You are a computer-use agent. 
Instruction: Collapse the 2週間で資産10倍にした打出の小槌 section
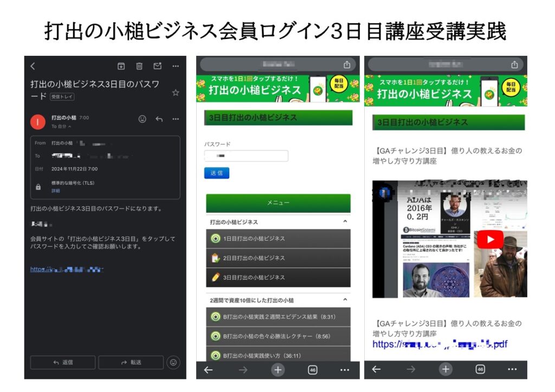point(345,300)
